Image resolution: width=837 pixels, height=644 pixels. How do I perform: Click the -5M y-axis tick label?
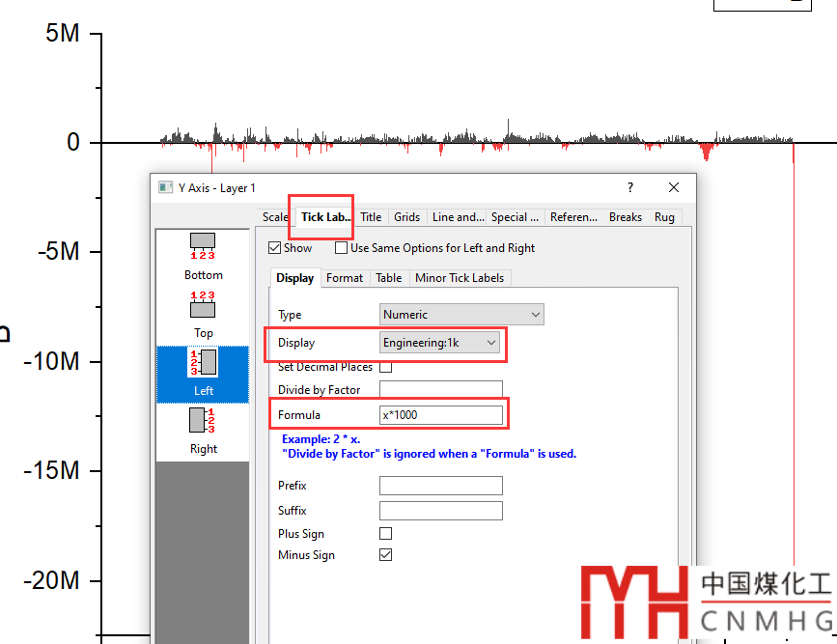click(x=58, y=251)
